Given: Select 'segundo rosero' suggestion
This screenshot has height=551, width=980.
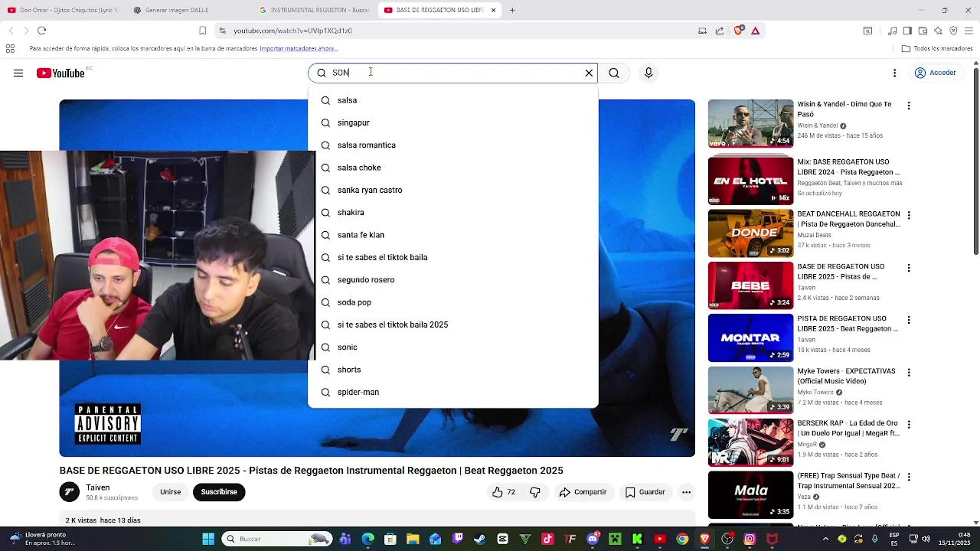Looking at the screenshot, I should pos(452,279).
